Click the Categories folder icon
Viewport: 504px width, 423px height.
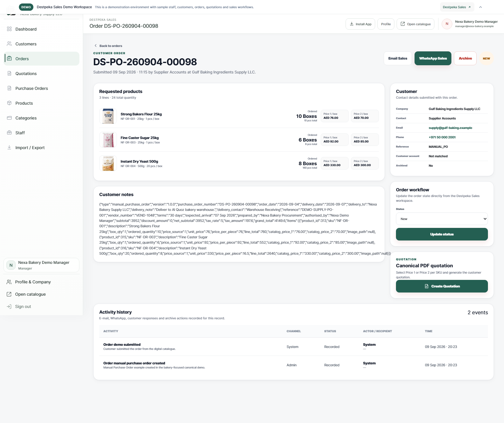coord(9,118)
